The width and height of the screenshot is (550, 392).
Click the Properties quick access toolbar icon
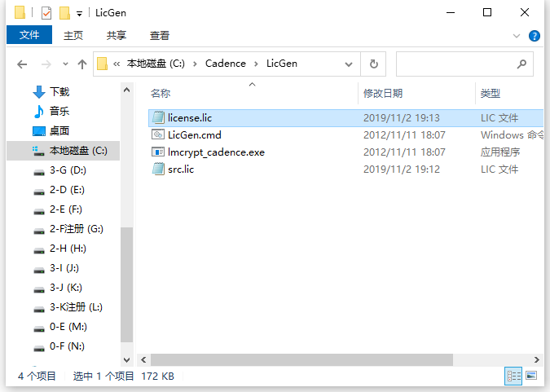(x=46, y=13)
